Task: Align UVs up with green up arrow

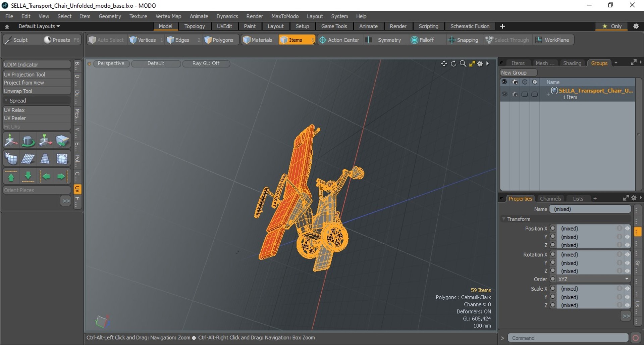Action: click(x=11, y=176)
